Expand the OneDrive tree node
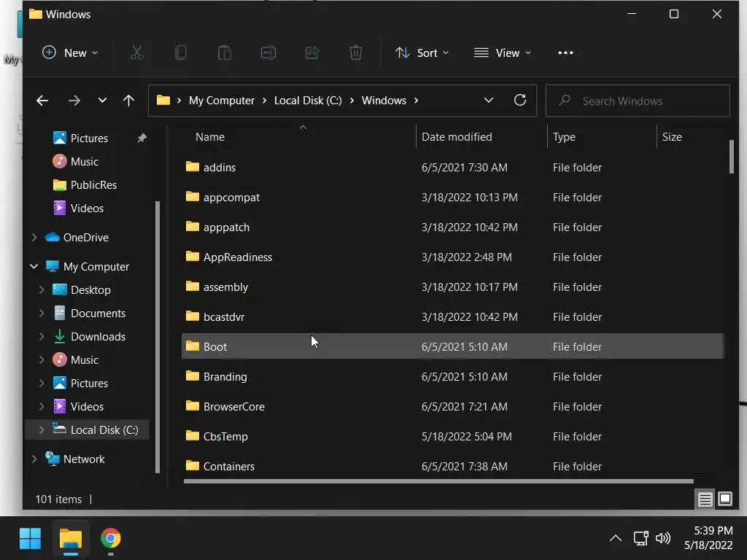Viewport: 747px width, 560px height. [34, 237]
